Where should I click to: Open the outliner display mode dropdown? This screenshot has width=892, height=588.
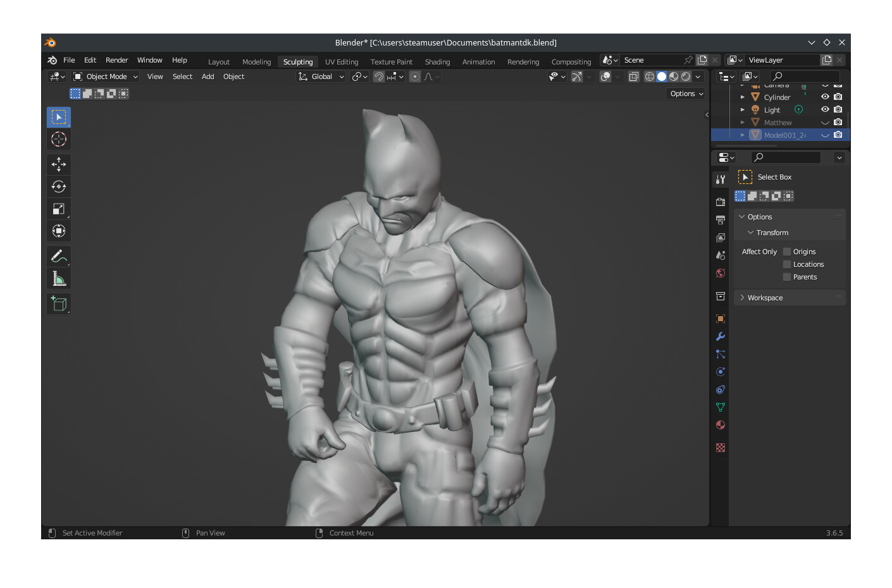[x=727, y=77]
